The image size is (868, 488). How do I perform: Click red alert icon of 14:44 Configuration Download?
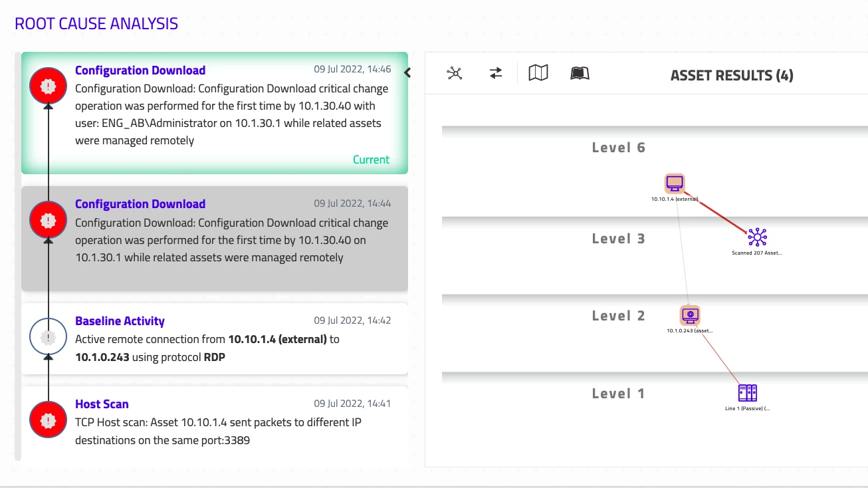coord(48,220)
